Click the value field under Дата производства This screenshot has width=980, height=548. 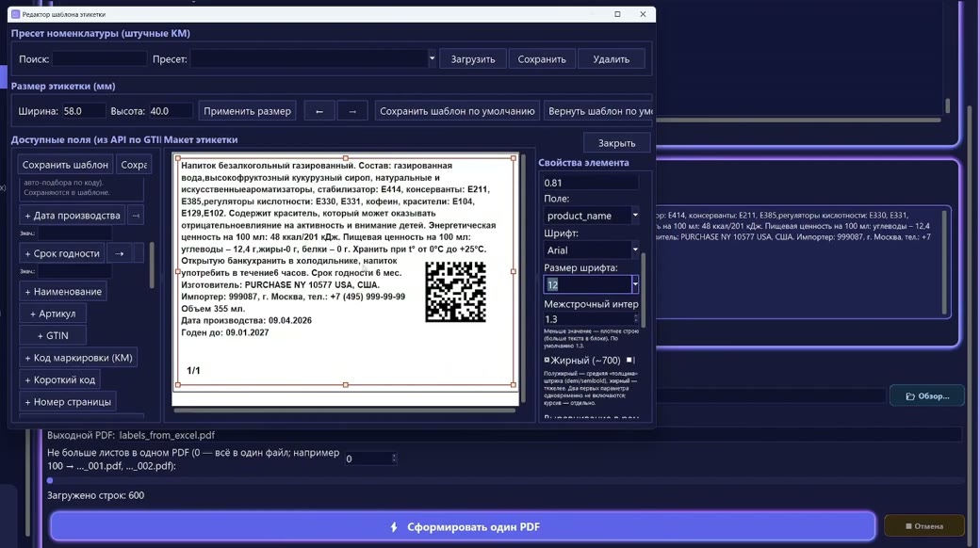[x=74, y=234]
